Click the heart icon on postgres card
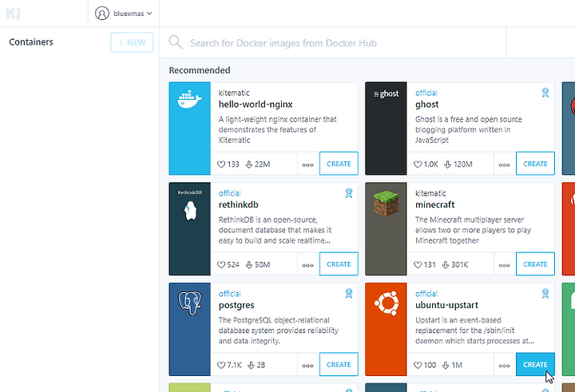575x392 pixels. tap(221, 365)
